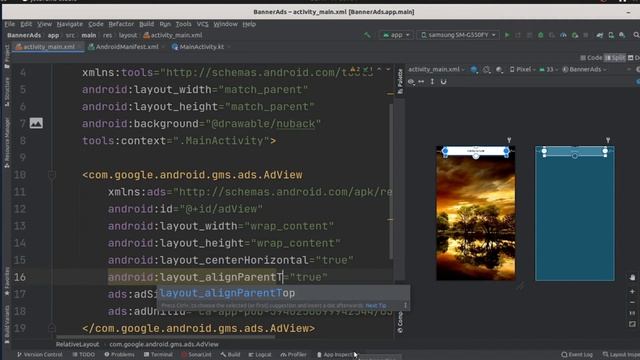
Task: Select layout_alignParentTop autocomplete suggestion
Action: (283, 293)
